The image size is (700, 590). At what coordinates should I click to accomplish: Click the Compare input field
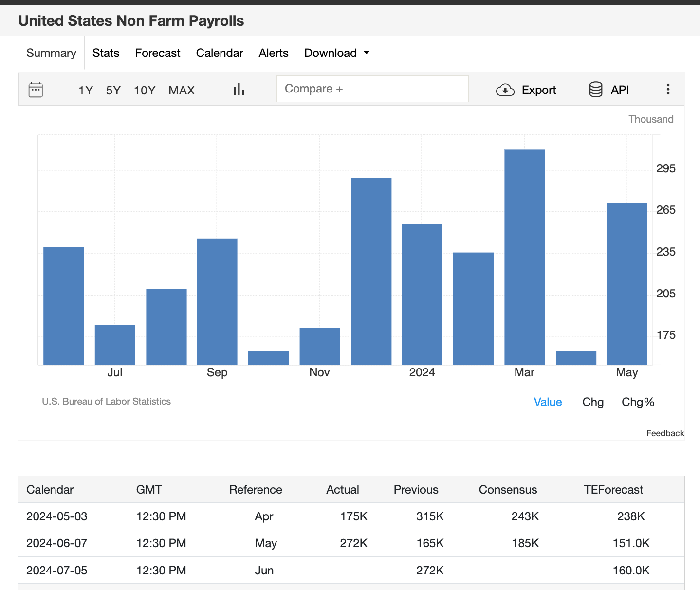tap(372, 89)
